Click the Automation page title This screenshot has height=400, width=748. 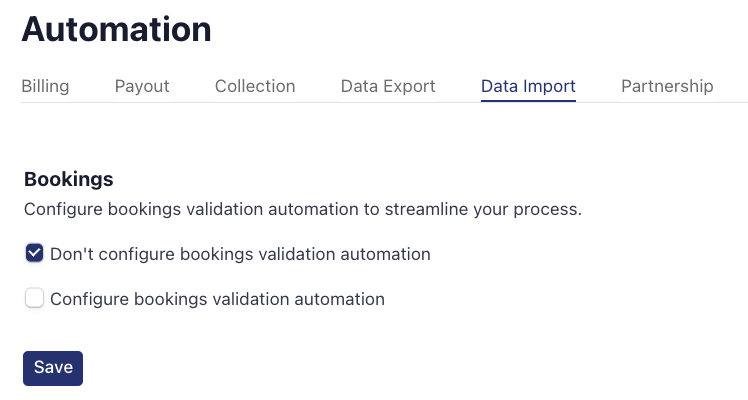coord(116,29)
